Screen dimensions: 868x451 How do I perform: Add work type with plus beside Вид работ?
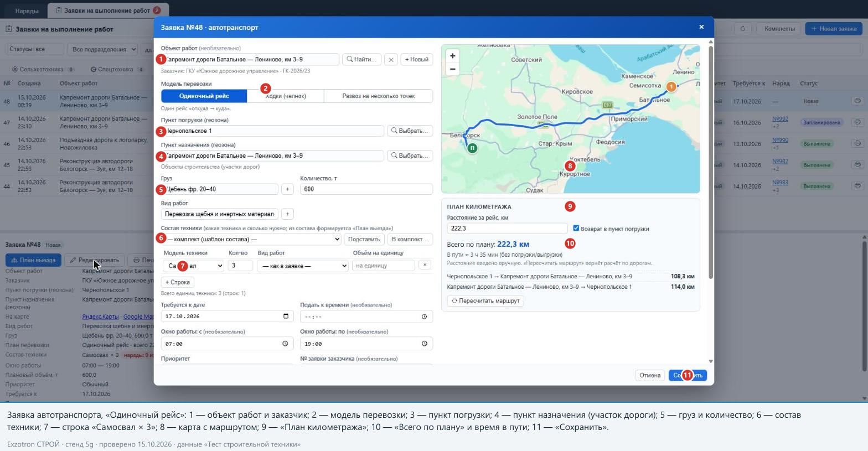pos(287,214)
